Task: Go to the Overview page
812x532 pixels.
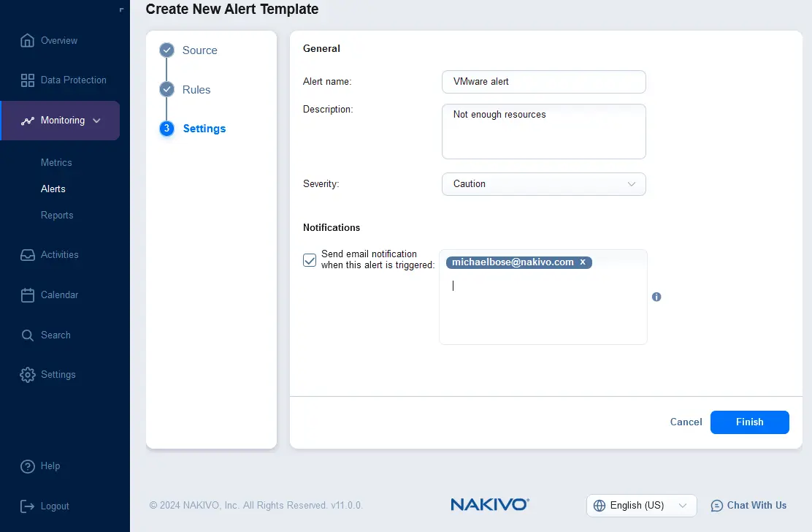Action: click(59, 40)
